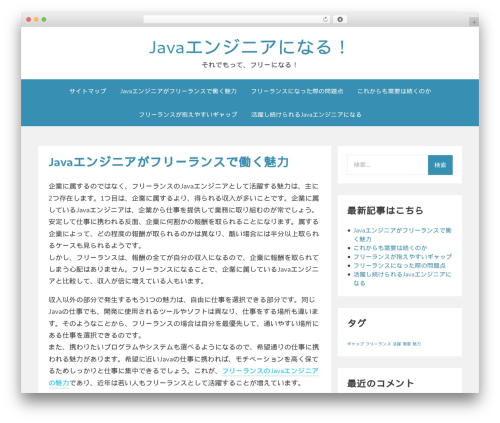Open sidebar link 活躍し続けられるJavaエンジニアになる
Viewport: 500px width, 423px height.
click(x=402, y=279)
